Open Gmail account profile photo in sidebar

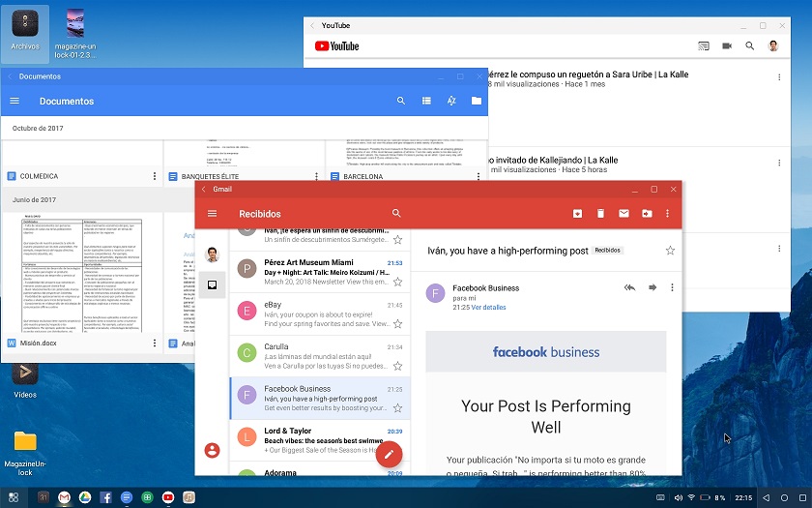(x=212, y=254)
